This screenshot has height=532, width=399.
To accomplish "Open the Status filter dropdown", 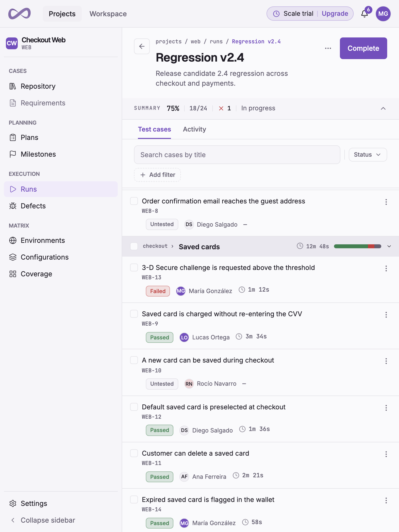I will pyautogui.click(x=368, y=155).
